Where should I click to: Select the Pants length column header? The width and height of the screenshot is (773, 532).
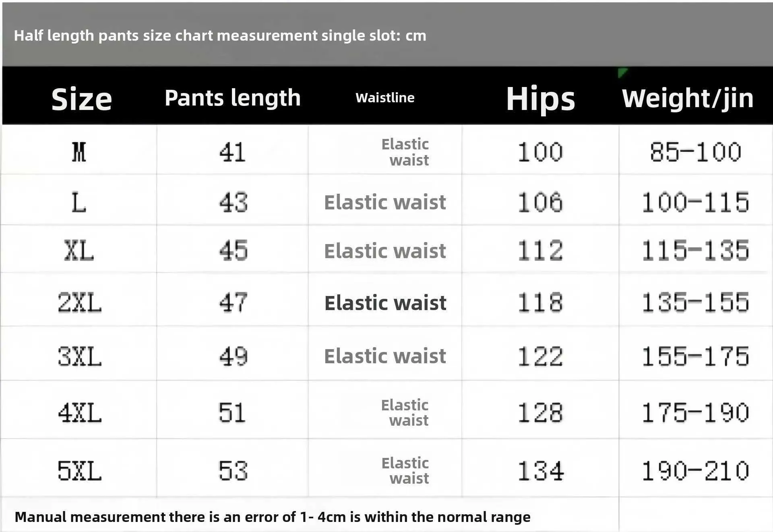(x=233, y=98)
